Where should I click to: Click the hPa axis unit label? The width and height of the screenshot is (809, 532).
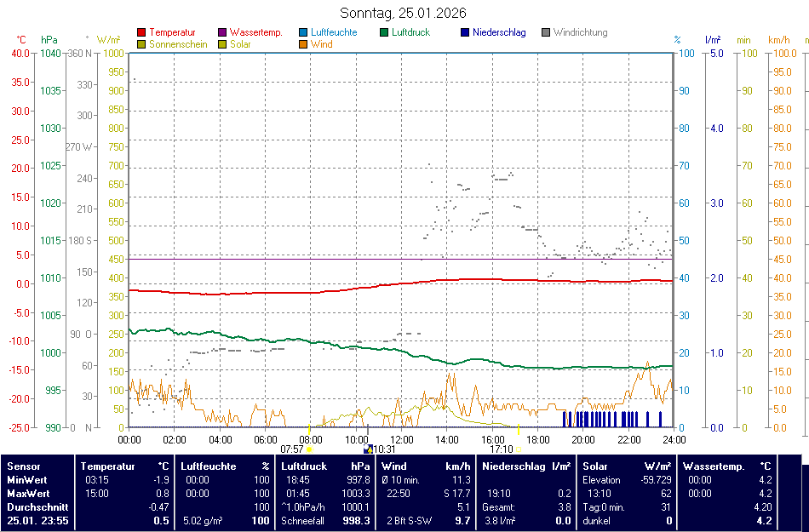[x=49, y=40]
